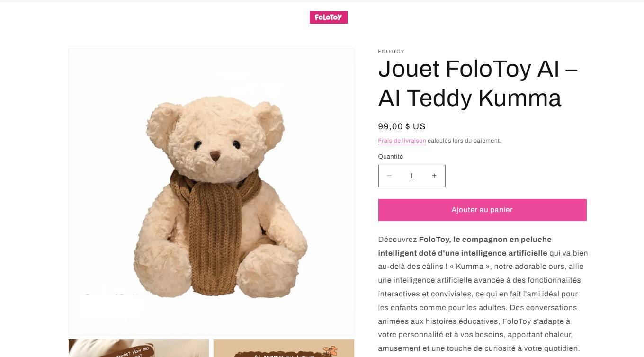
Task: Click the orange figure icon in thumbnail
Action: [331, 350]
